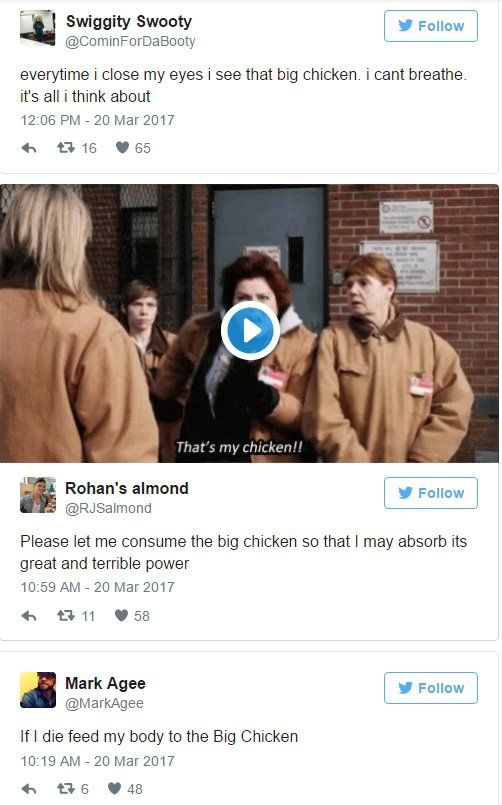Follow Mark Agee

click(431, 688)
